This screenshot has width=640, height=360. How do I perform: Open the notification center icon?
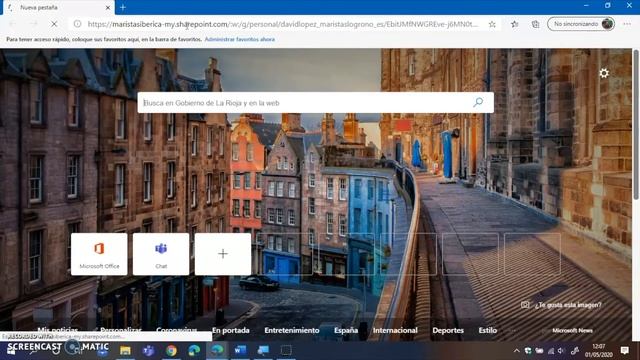click(x=624, y=351)
